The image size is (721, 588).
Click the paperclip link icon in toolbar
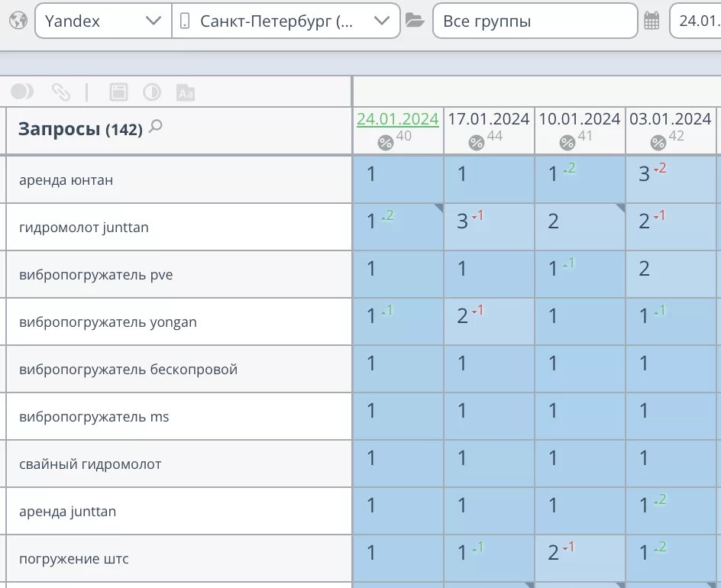click(60, 92)
